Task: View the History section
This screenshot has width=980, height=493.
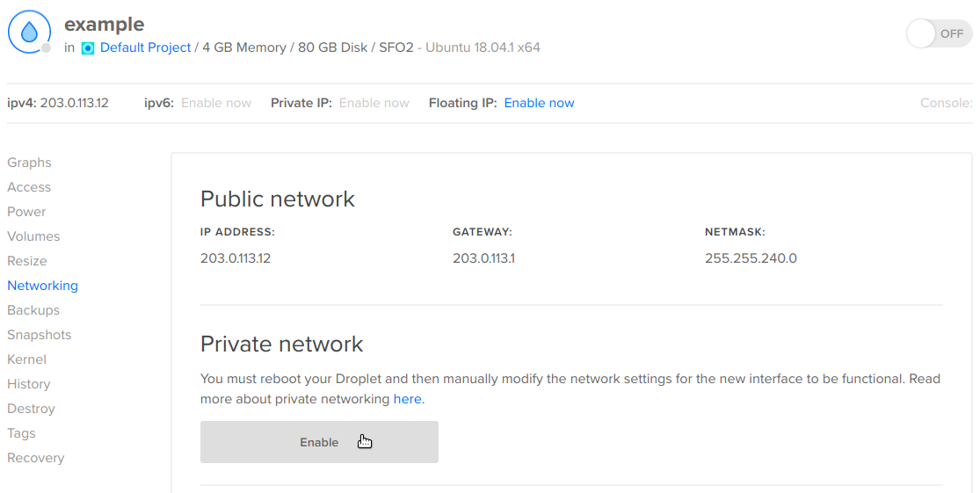Action: pos(29,384)
